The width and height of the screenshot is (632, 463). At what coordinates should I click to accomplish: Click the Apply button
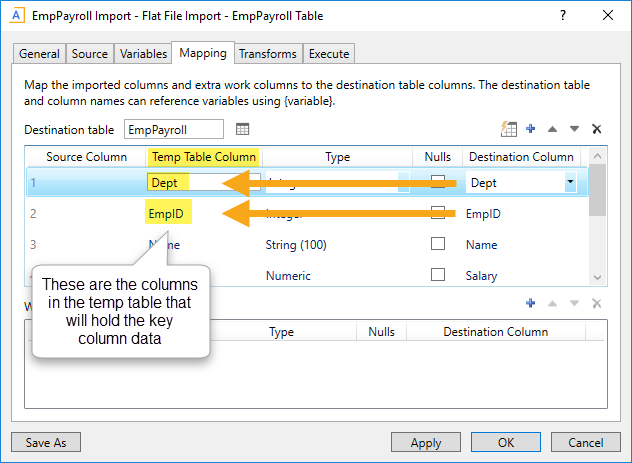[426, 442]
